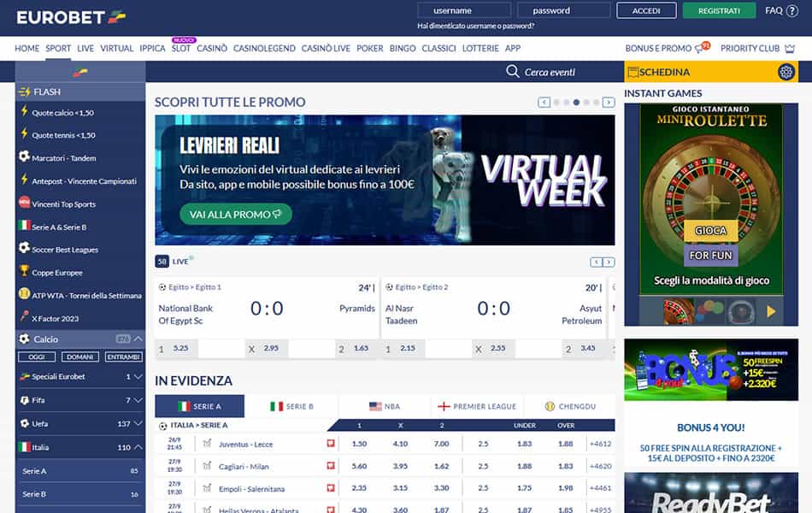Open Schedina settings gear icon

786,72
